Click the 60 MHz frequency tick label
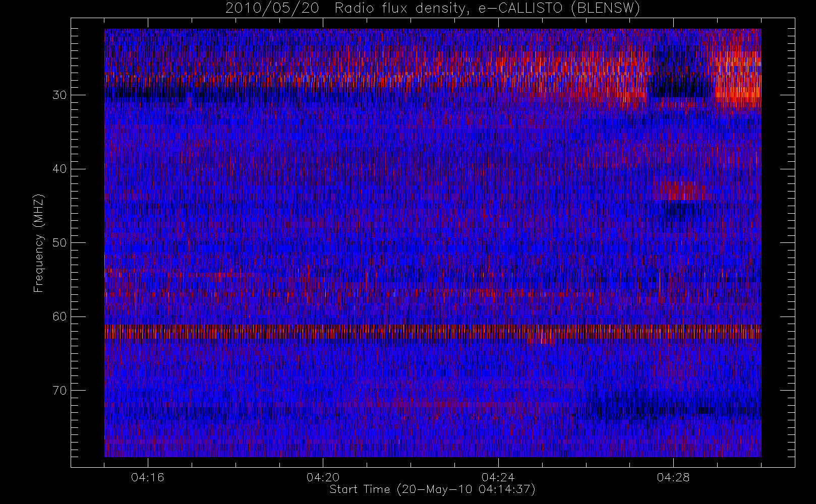The image size is (816, 504). pyautogui.click(x=60, y=317)
